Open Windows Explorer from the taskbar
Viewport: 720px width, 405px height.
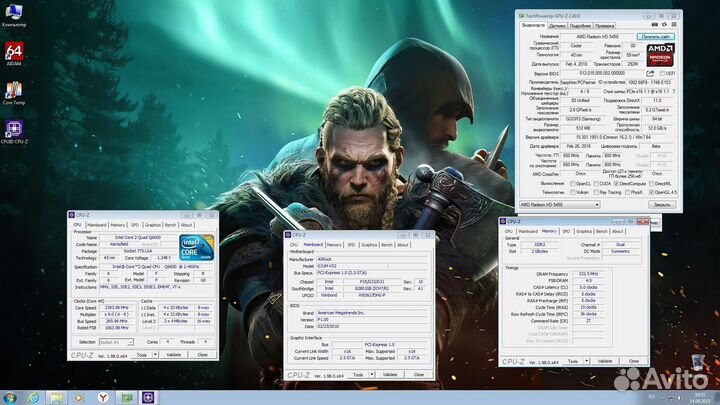coord(56,398)
